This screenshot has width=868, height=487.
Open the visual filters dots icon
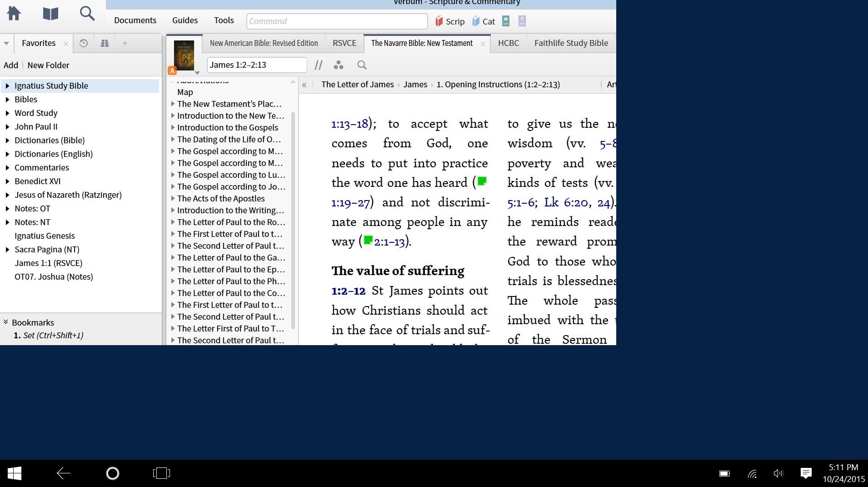(x=339, y=65)
